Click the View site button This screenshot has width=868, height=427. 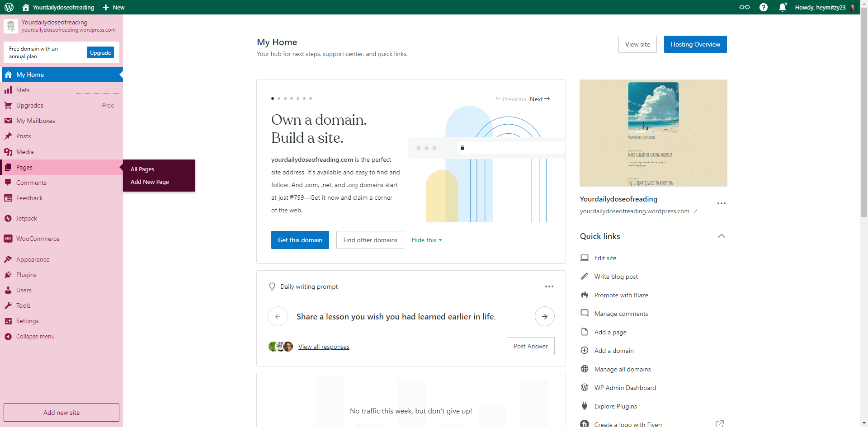(x=637, y=44)
